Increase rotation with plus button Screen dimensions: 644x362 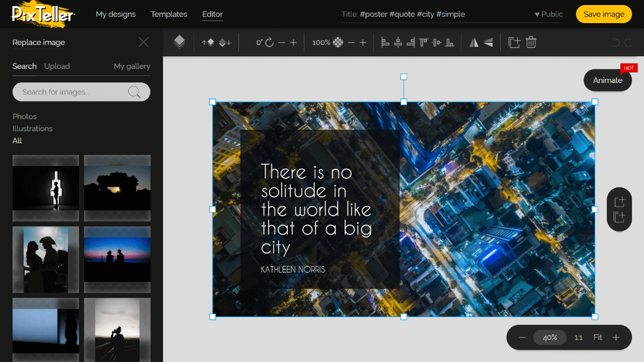293,43
